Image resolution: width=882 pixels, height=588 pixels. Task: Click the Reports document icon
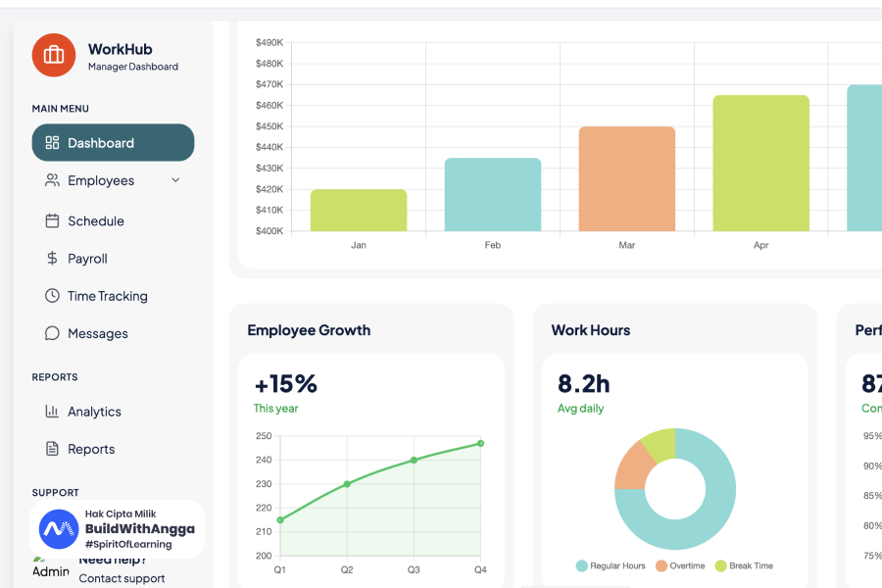click(x=53, y=449)
